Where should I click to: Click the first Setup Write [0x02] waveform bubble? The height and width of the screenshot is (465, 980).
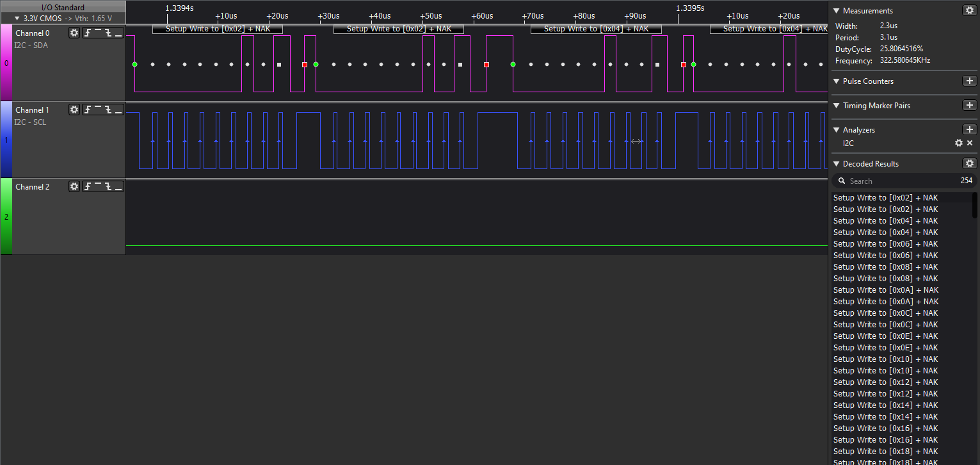click(x=218, y=29)
